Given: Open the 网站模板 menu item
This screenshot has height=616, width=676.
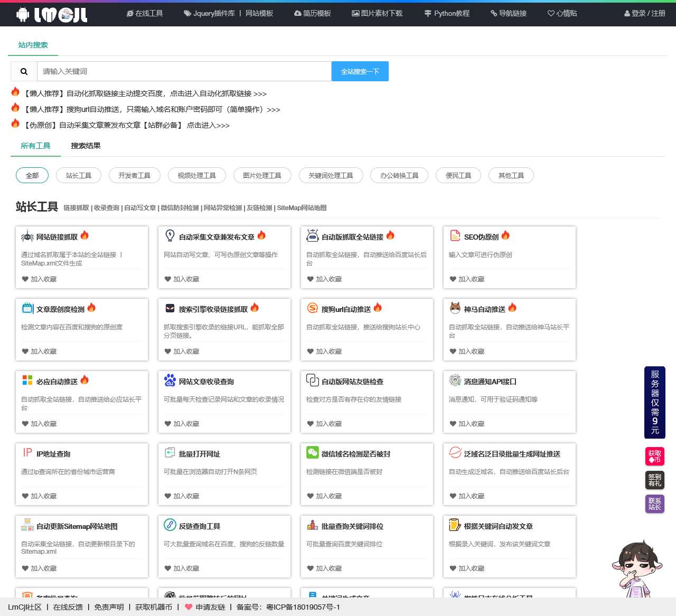Looking at the screenshot, I should point(259,14).
